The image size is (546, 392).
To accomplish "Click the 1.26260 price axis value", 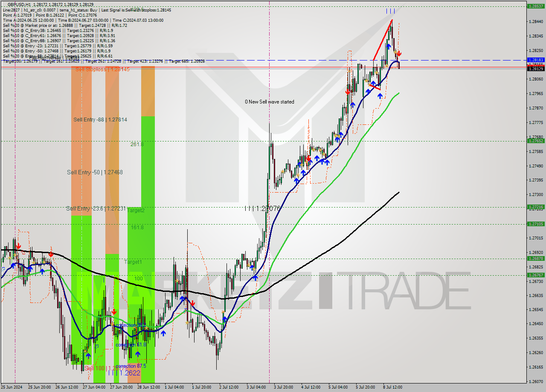I will point(536,353).
